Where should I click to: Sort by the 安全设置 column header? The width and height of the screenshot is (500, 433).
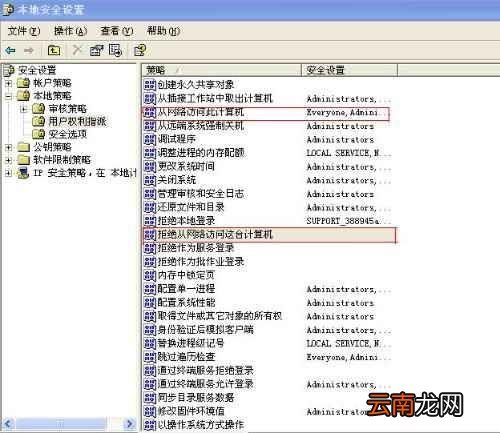click(350, 70)
